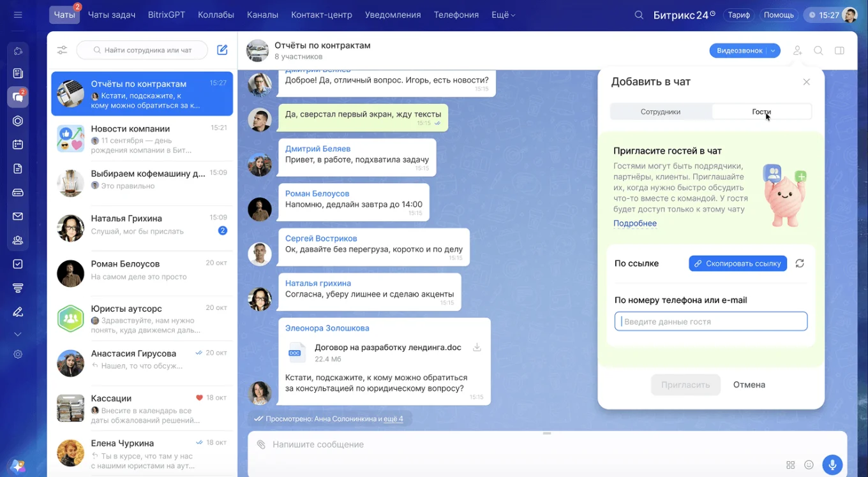This screenshot has height=477, width=868.
Task: Open the hamburger main menu
Action: (18, 15)
